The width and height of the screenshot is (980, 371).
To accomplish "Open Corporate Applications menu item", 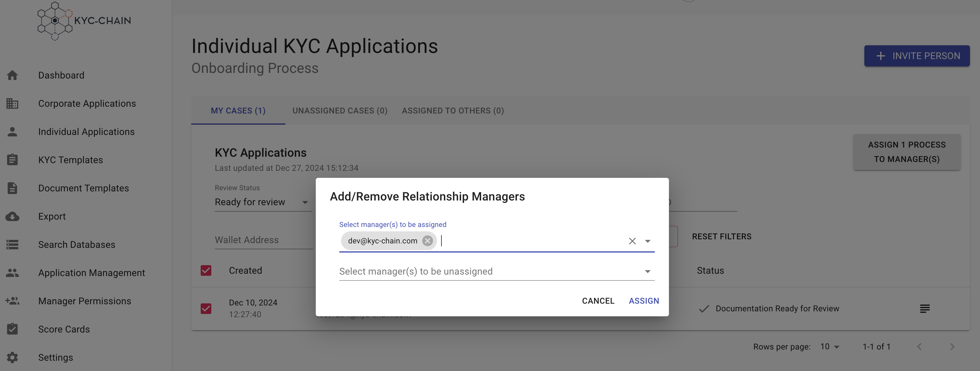I will tap(87, 103).
